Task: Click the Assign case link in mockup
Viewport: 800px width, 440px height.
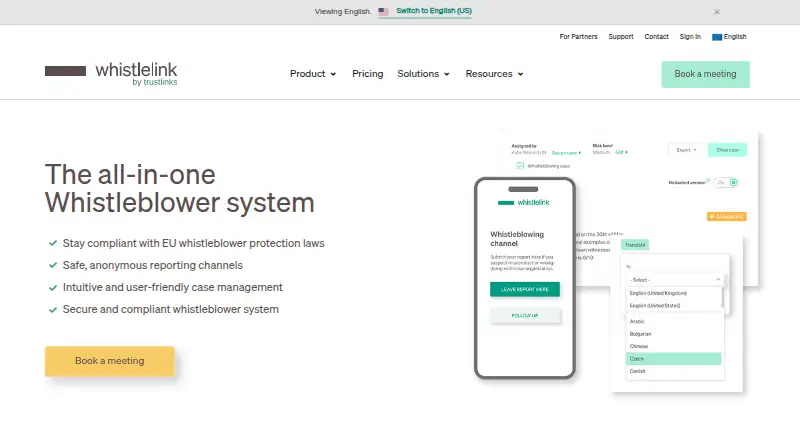Action: (566, 153)
